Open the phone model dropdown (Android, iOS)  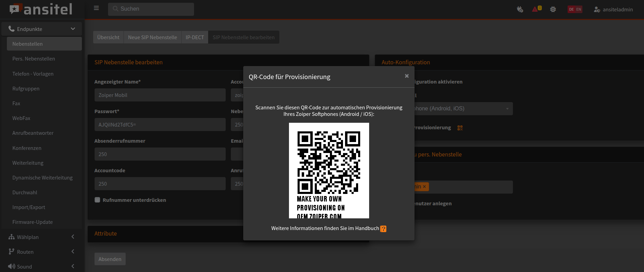tap(463, 109)
